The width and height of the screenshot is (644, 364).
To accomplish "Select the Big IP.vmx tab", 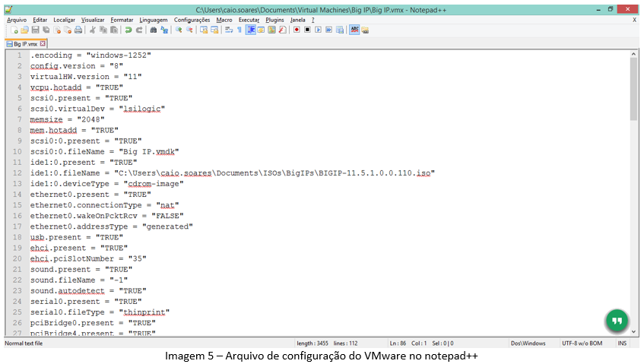I will coord(24,44).
